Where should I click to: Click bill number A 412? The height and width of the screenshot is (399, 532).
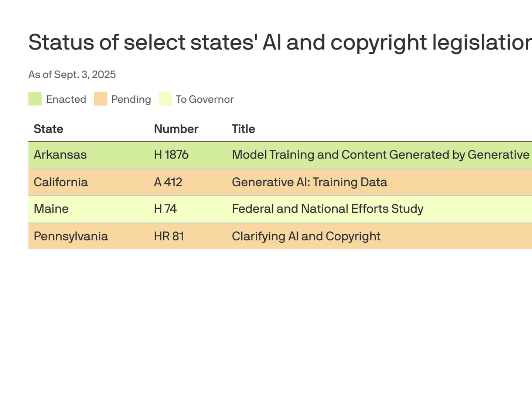click(168, 182)
